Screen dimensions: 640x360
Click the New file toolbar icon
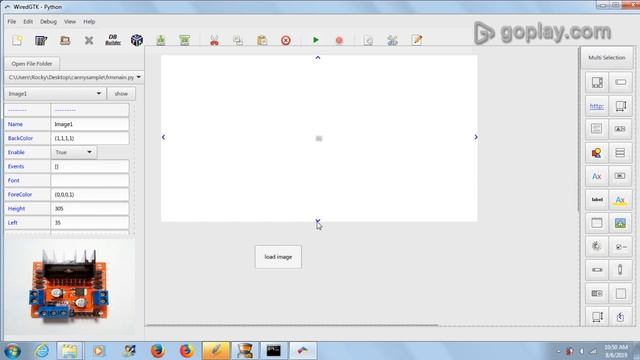tap(18, 40)
